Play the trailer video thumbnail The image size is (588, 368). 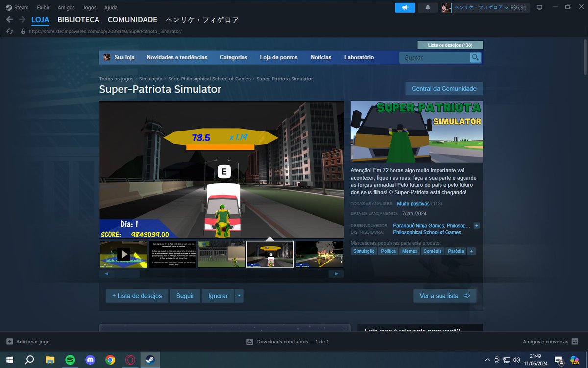pyautogui.click(x=123, y=254)
